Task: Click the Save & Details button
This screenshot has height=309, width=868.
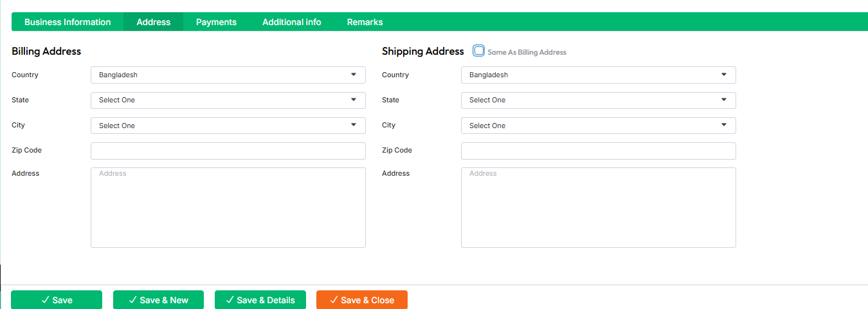Action: [260, 300]
